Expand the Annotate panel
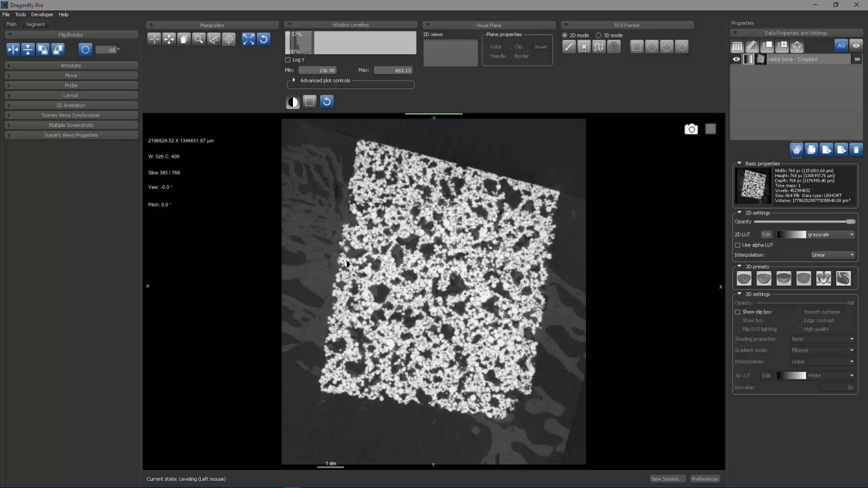 71,65
